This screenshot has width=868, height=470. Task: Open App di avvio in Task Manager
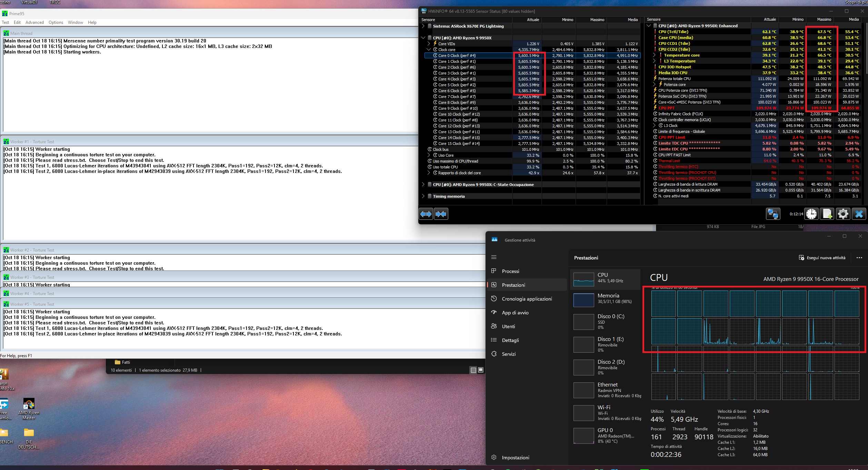527,313
